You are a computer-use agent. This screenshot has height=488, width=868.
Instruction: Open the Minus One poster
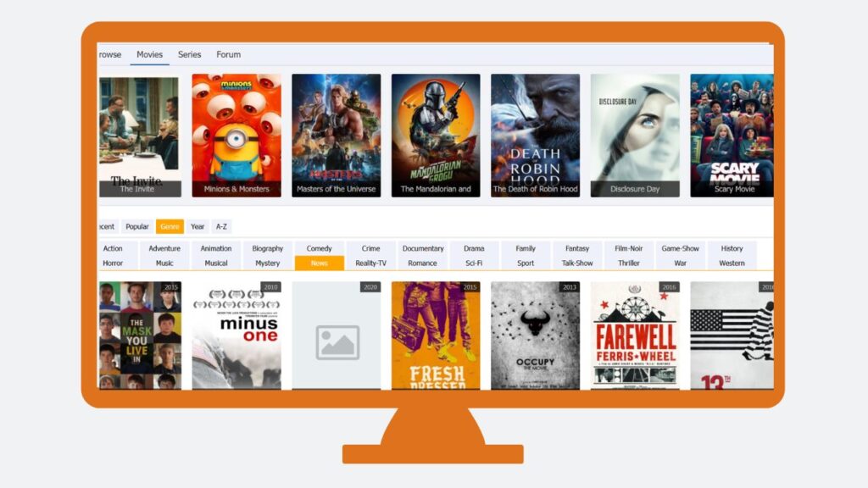[x=236, y=335]
